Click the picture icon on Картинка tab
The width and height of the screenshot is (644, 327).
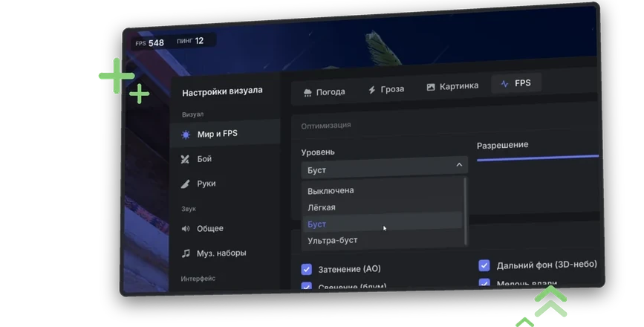(430, 87)
